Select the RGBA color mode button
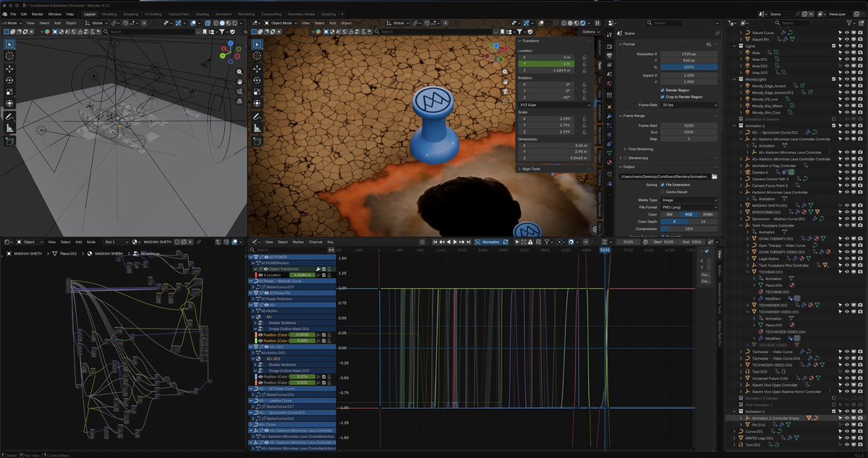The image size is (868, 458). pos(709,214)
